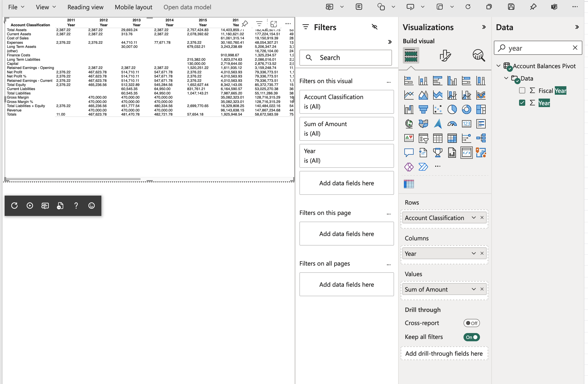Clear the year search field
The image size is (588, 384).
575,48
